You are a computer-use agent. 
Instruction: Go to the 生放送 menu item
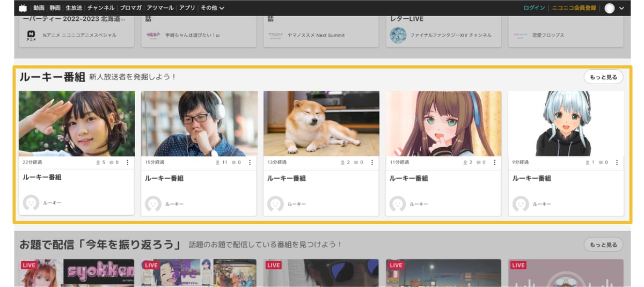tap(74, 8)
